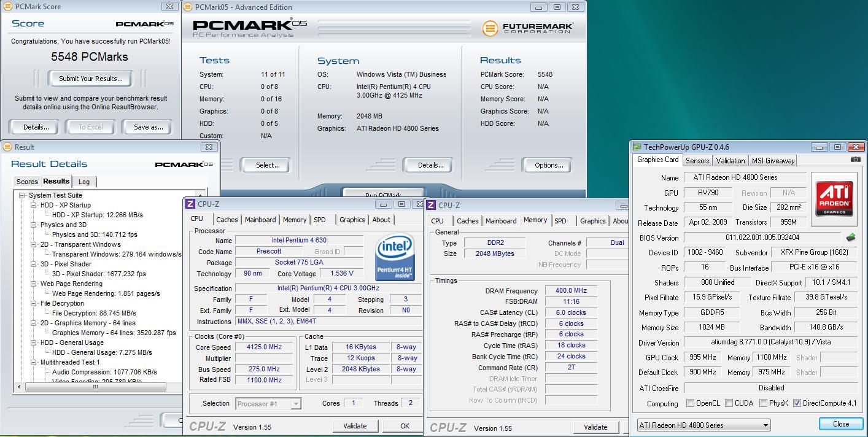This screenshot has width=868, height=437.
Task: Click the GPU-Z title bar icon
Action: (x=638, y=147)
